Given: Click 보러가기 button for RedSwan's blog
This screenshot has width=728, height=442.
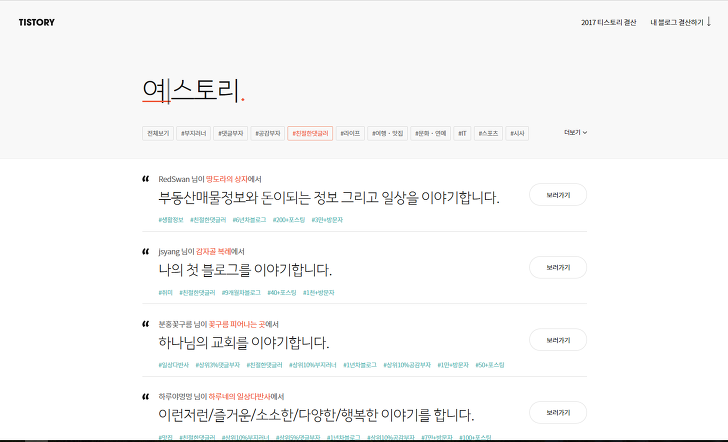Looking at the screenshot, I should point(558,195).
